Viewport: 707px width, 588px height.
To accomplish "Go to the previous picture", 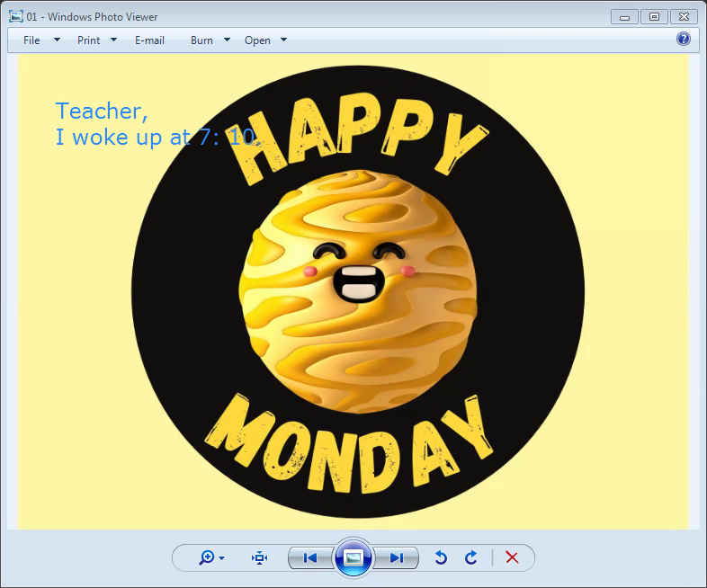I will (310, 558).
